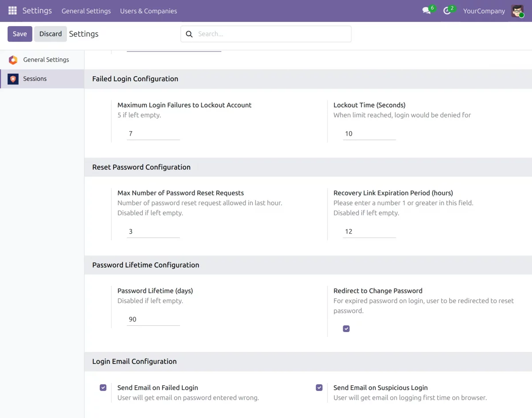Viewport: 532px width, 418px height.
Task: Select the Sessions sidebar tab
Action: click(x=42, y=79)
